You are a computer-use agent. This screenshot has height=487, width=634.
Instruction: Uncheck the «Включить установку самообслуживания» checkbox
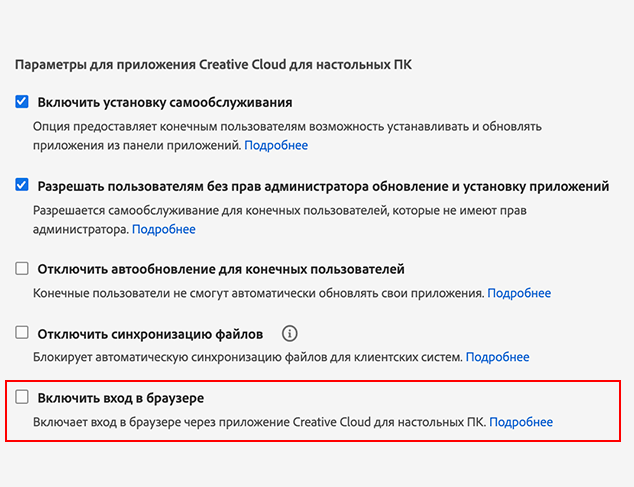pos(22,102)
